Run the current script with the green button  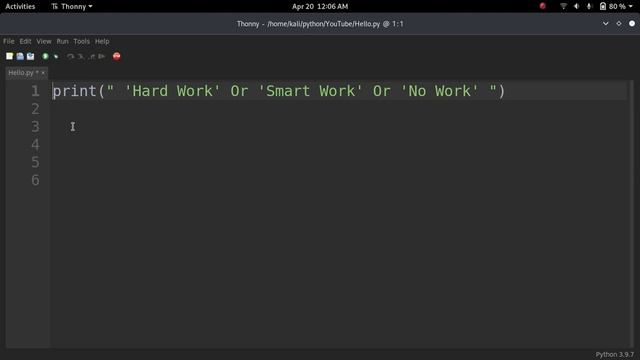[x=45, y=56]
